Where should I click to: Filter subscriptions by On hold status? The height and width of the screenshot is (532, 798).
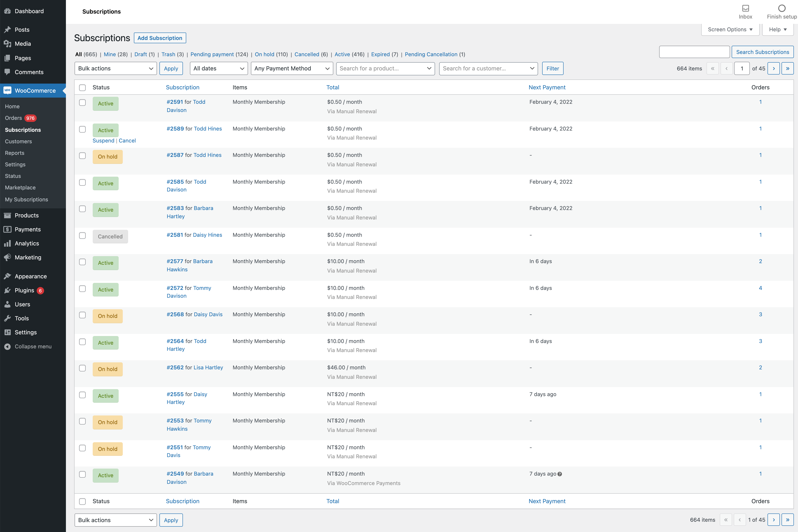point(264,54)
